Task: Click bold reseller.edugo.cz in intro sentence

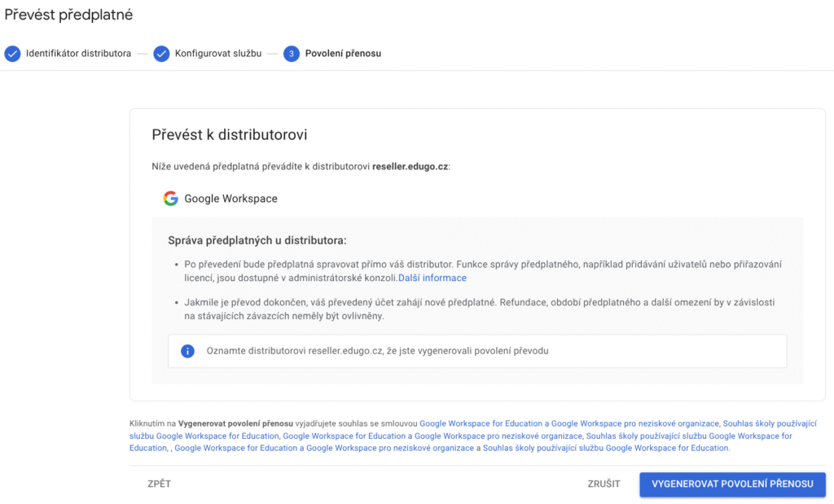Action: (410, 166)
